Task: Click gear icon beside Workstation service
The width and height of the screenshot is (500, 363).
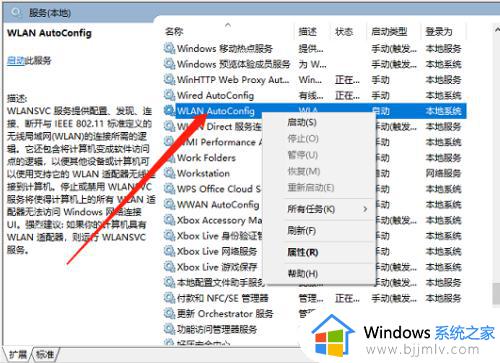Action: [169, 173]
